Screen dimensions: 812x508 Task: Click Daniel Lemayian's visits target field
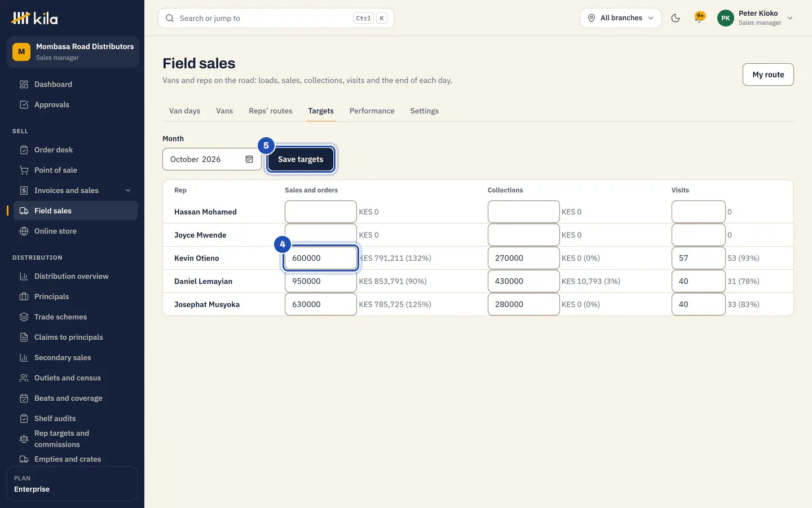[x=699, y=281]
